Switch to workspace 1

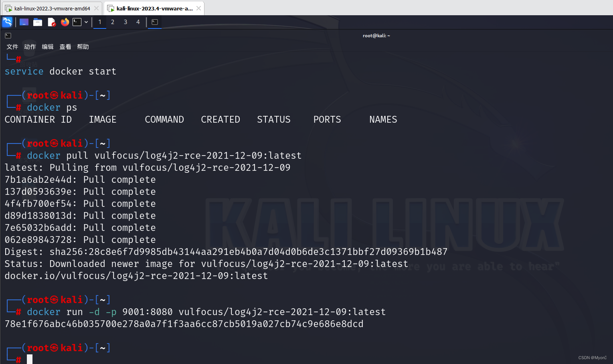[x=100, y=22]
